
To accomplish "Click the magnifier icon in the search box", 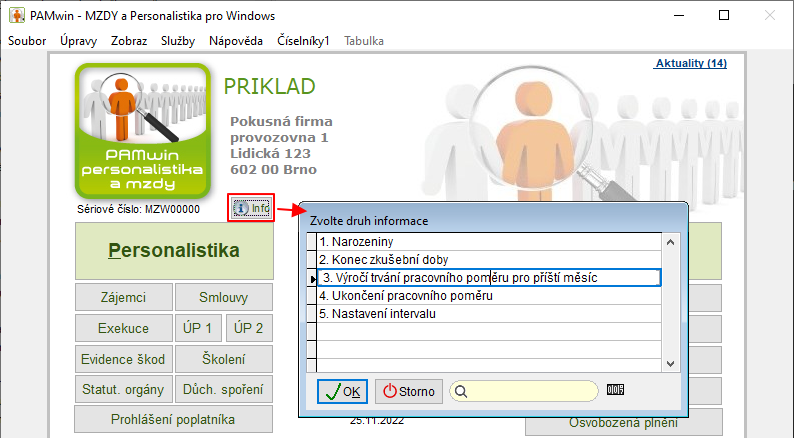I will click(461, 391).
